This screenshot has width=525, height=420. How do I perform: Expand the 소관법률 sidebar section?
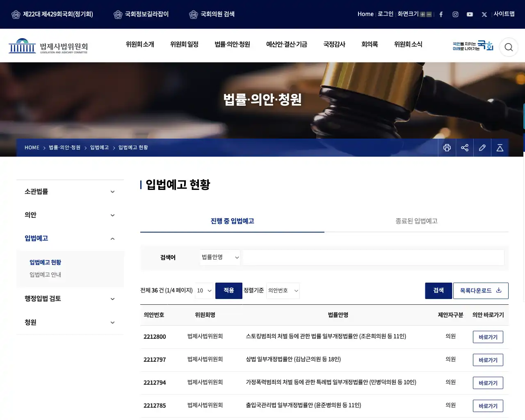pos(70,192)
